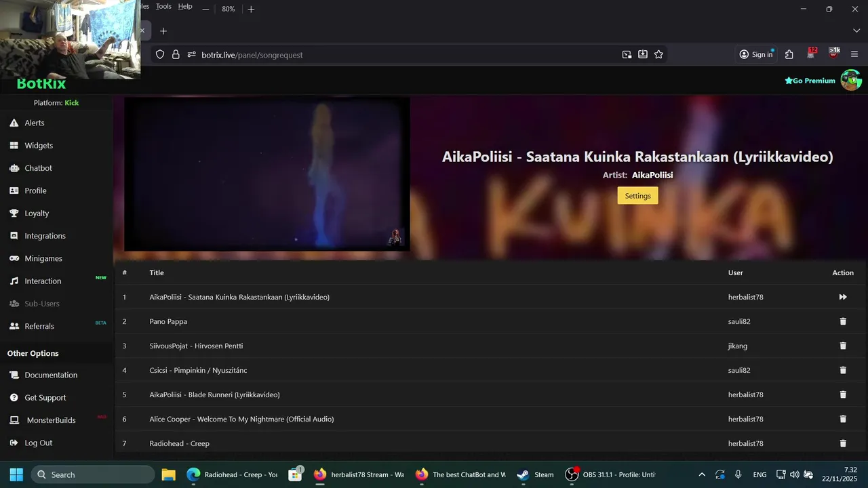Screen dimensions: 868x488
Task: Open Steam from the taskbar
Action: click(536, 474)
